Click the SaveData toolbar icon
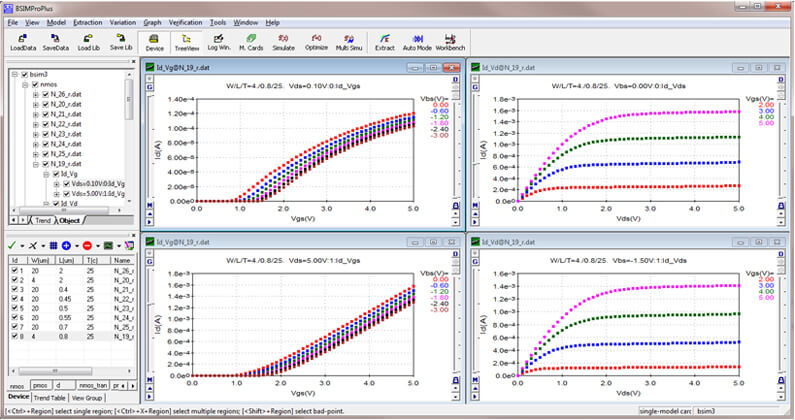The width and height of the screenshot is (795, 420). 55,42
